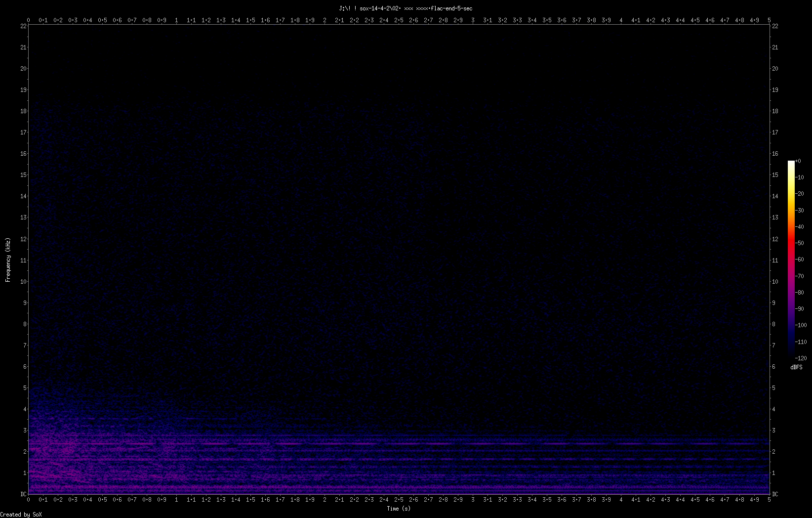The height and width of the screenshot is (518, 812).
Task: Click the "Created by SoX" caption
Action: [21, 515]
